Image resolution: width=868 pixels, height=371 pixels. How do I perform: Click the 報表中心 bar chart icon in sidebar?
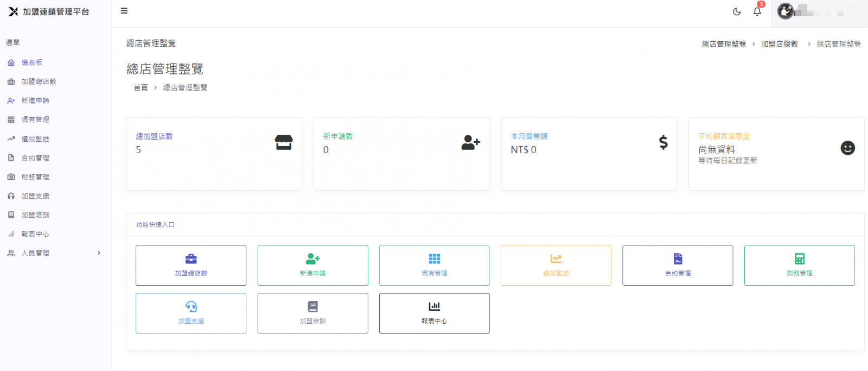click(x=11, y=234)
